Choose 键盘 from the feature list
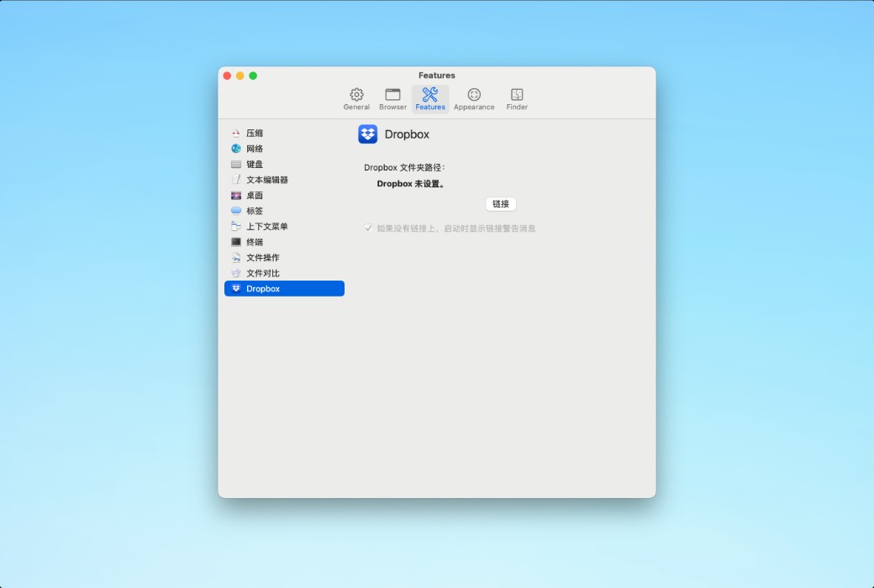This screenshot has width=874, height=588. 284,165
